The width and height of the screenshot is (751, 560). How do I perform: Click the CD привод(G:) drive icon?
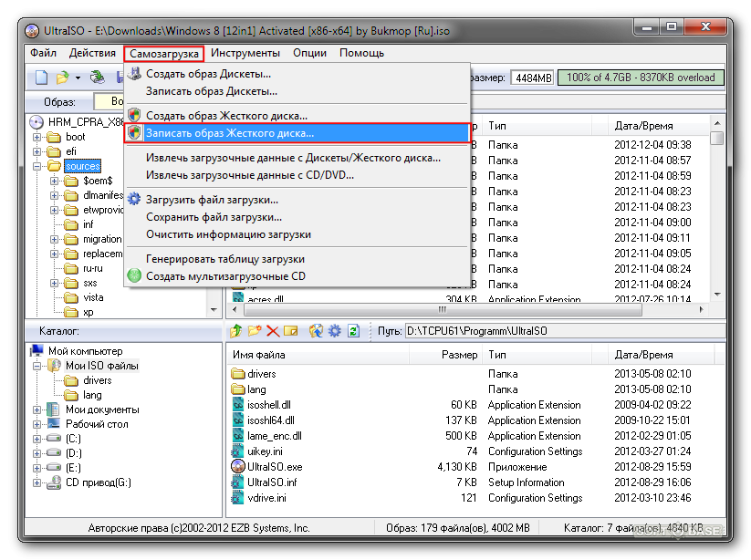coord(54,482)
